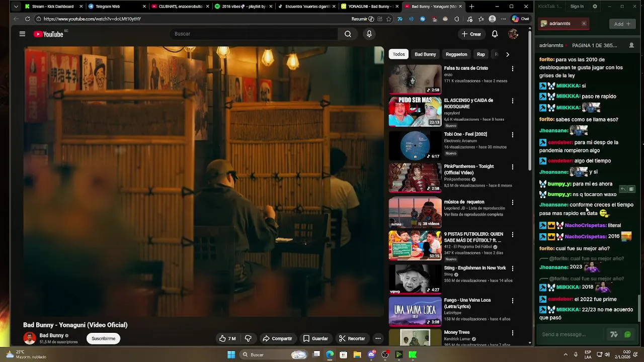This screenshot has height=362, width=644.
Task: Open the Bad Bunny channel name link
Action: 51,335
